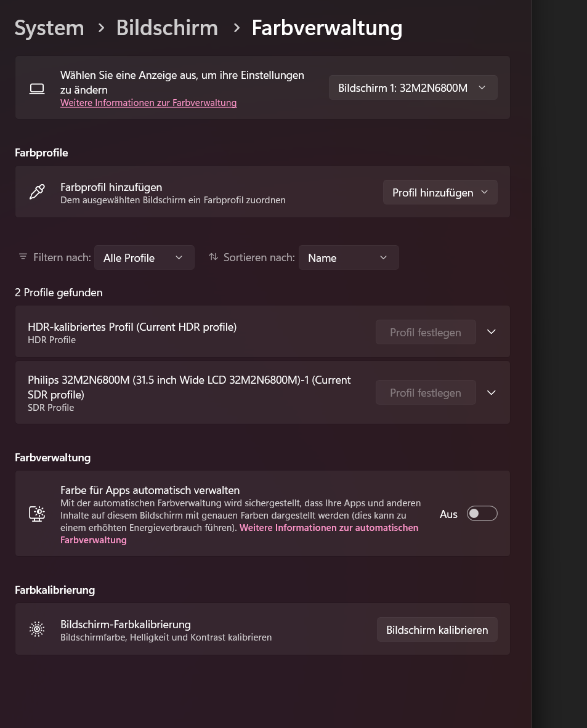Navigate to Bildschirm via the breadcrumb

click(167, 28)
